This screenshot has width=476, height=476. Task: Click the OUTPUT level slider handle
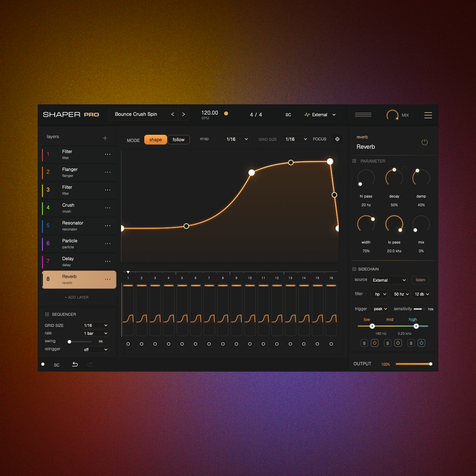pyautogui.click(x=431, y=364)
